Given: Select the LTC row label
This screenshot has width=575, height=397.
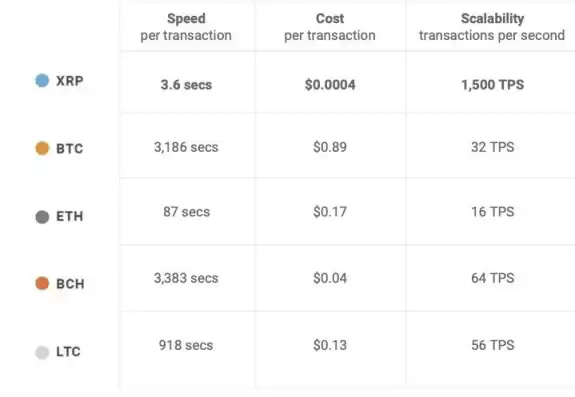Looking at the screenshot, I should tap(68, 352).
